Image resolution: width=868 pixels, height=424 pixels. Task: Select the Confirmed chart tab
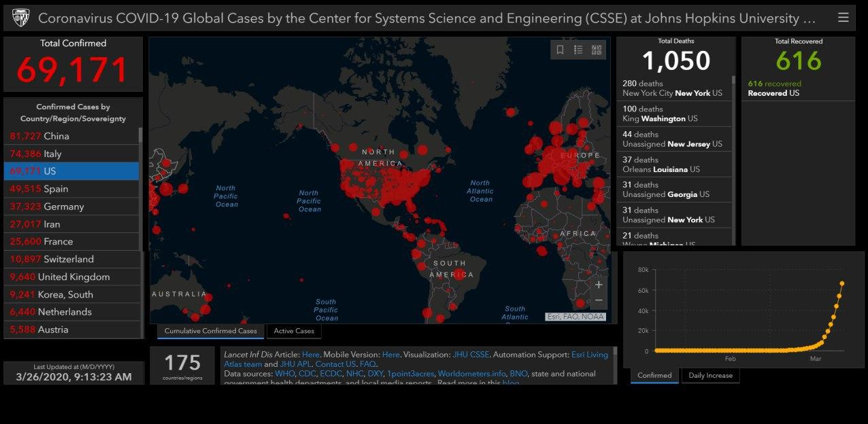654,375
